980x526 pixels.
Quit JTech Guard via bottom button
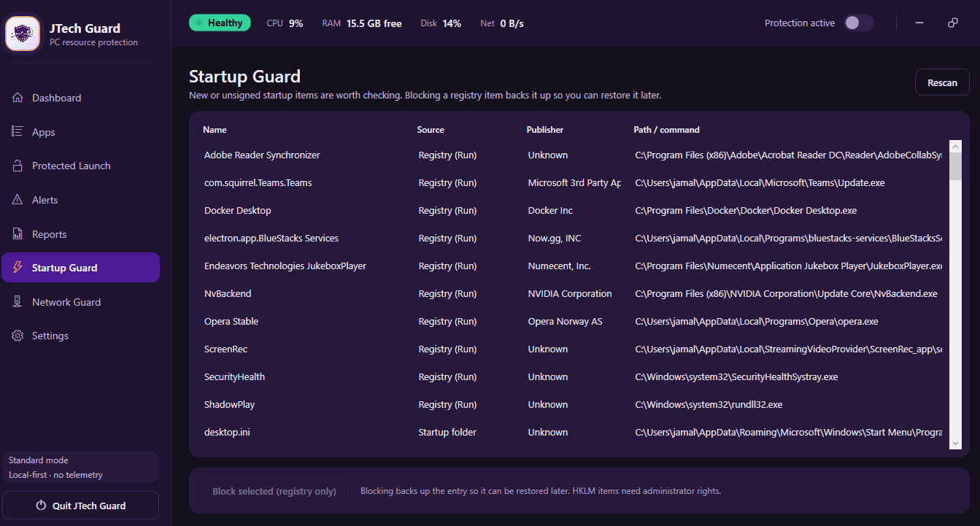80,506
